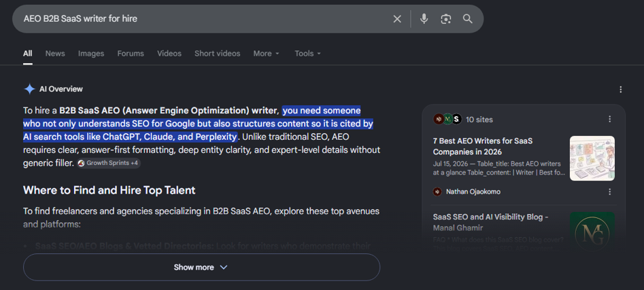644x290 pixels.
Task: Open the Growth Sprints +4 source chip
Action: coord(109,163)
